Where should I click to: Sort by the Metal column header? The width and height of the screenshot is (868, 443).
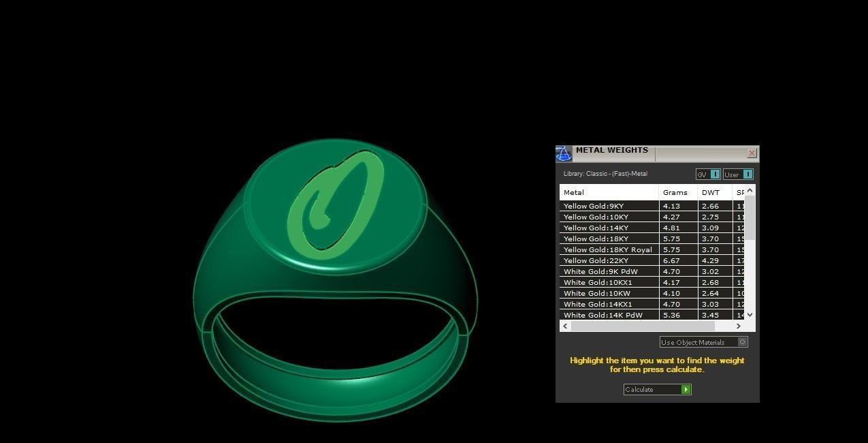coord(609,192)
